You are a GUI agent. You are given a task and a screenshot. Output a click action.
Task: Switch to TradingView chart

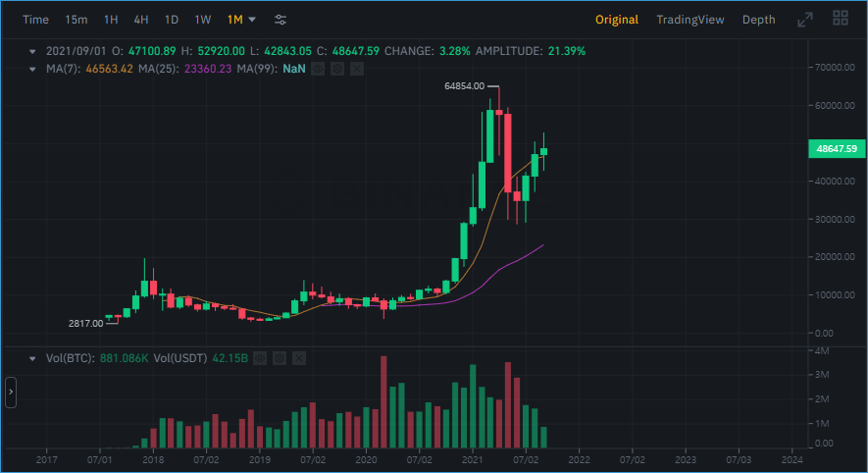tap(690, 20)
